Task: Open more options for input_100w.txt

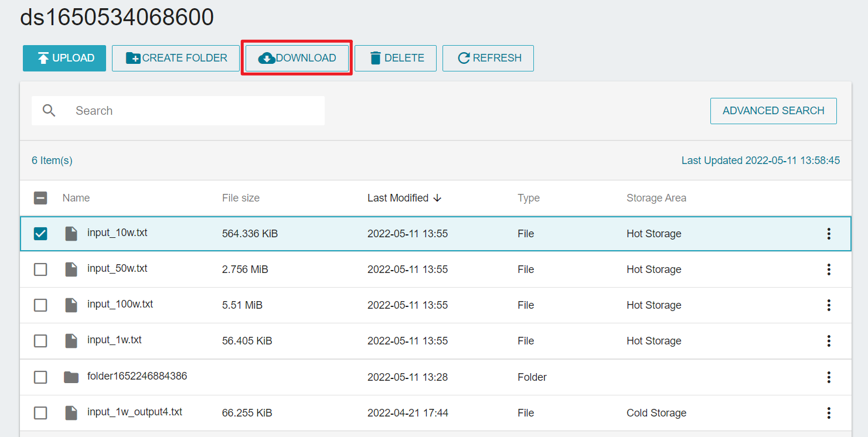Action: tap(829, 305)
